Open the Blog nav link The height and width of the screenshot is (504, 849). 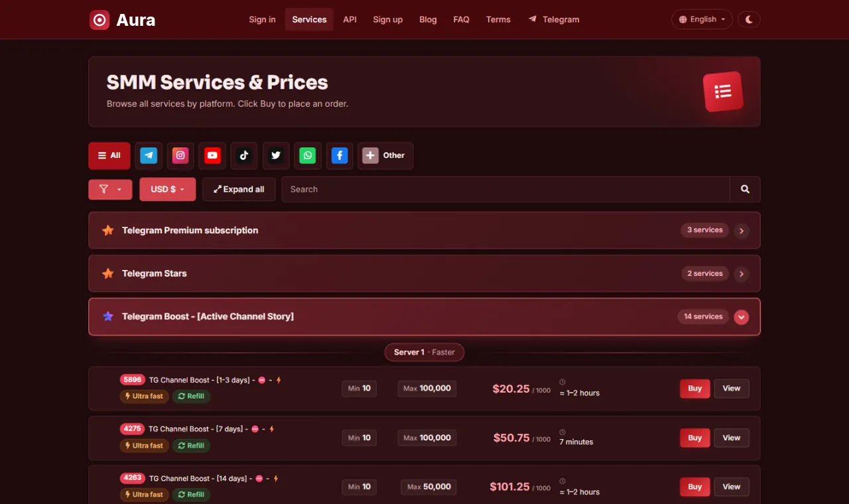coord(428,19)
